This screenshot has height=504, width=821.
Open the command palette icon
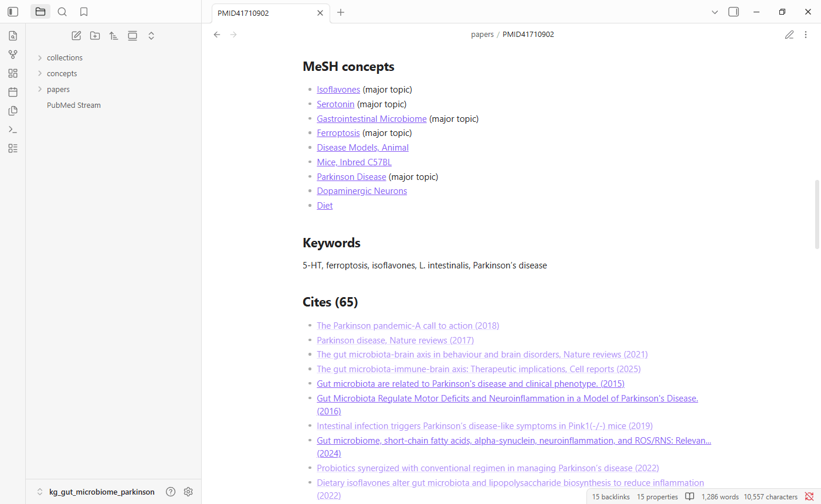(x=13, y=130)
